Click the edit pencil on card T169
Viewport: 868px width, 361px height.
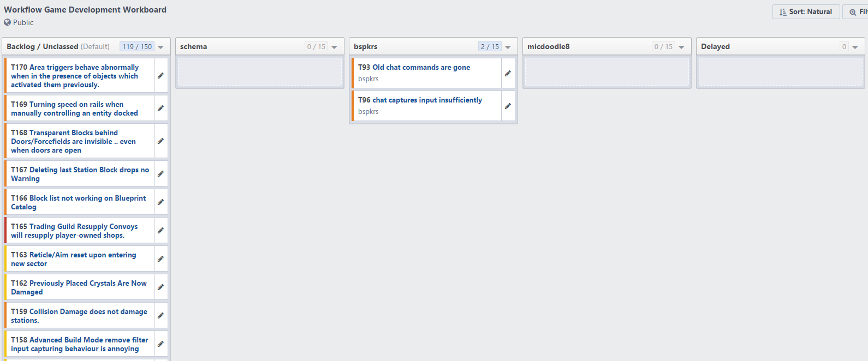coord(160,109)
